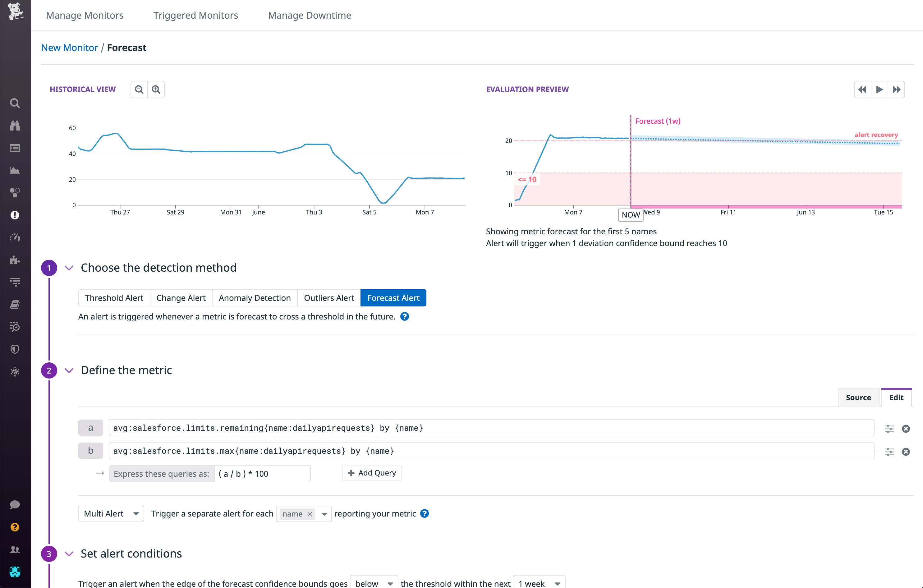The image size is (923, 588).
Task: Select the Threshold Alert detection method
Action: pyautogui.click(x=114, y=297)
